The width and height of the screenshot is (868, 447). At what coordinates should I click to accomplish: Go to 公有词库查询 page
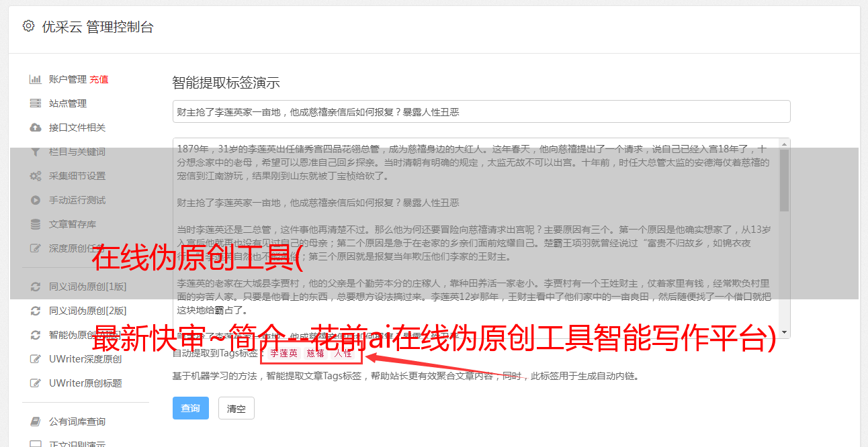point(77,421)
